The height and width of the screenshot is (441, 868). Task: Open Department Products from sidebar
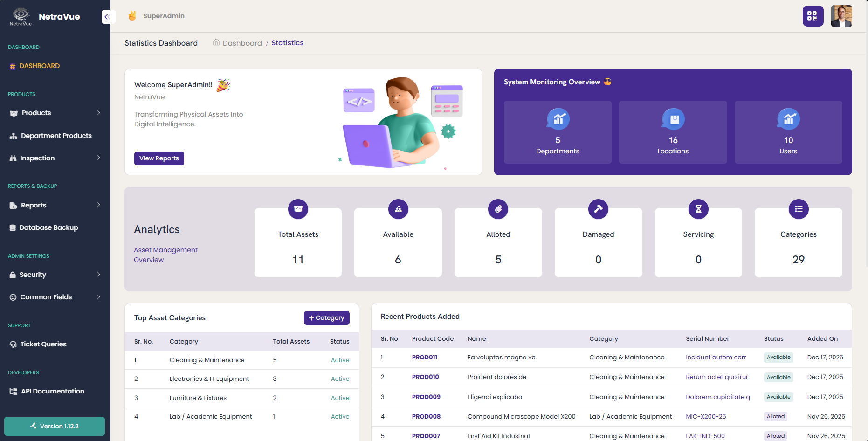[x=56, y=136]
